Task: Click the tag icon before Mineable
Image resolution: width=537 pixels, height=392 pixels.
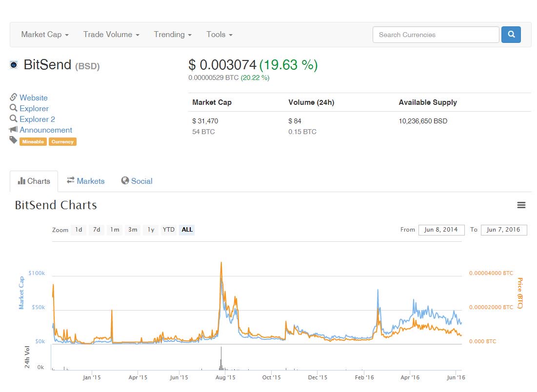Action: coord(13,140)
